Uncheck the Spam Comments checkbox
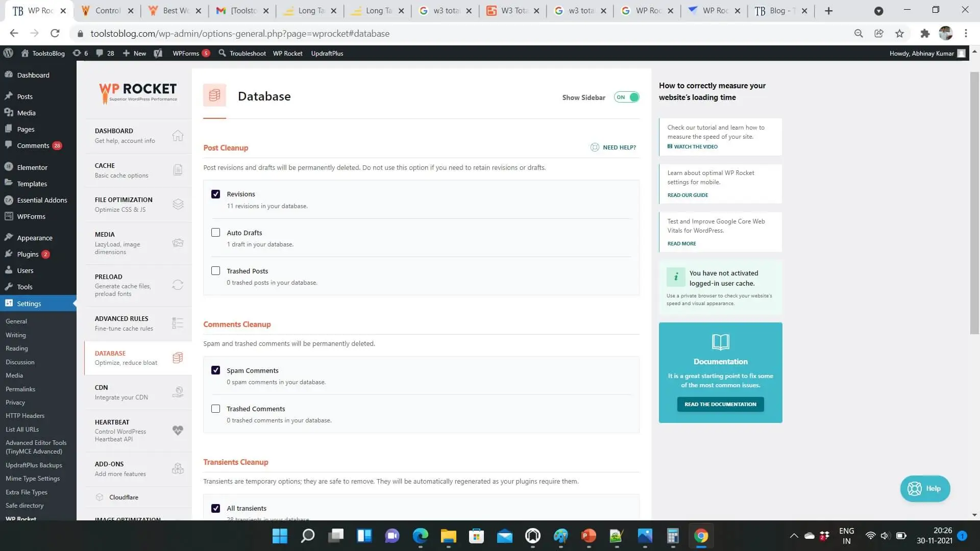The height and width of the screenshot is (551, 980). pos(215,370)
